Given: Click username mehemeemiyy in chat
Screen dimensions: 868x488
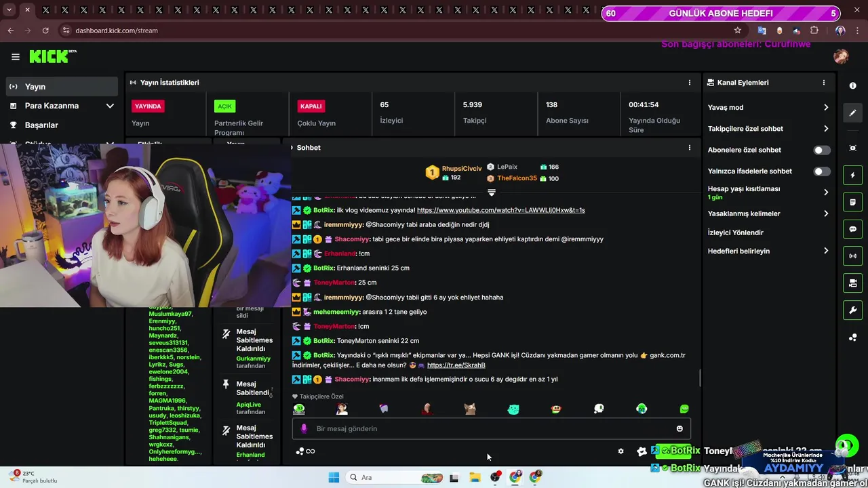Looking at the screenshot, I should click(336, 312).
